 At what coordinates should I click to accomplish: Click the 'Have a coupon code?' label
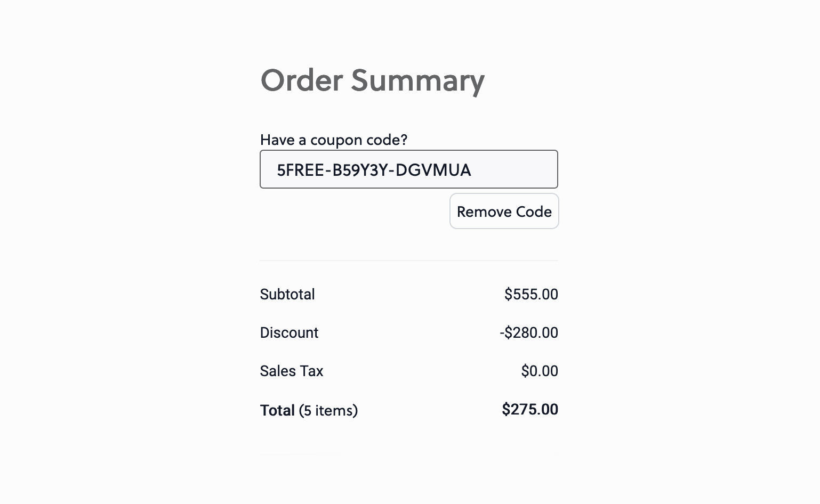(333, 140)
